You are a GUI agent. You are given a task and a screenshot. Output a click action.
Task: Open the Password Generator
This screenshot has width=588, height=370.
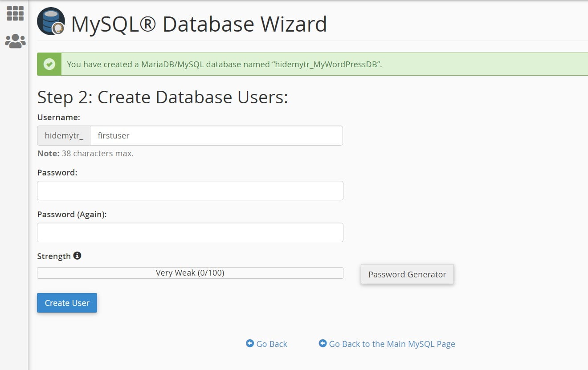[407, 274]
